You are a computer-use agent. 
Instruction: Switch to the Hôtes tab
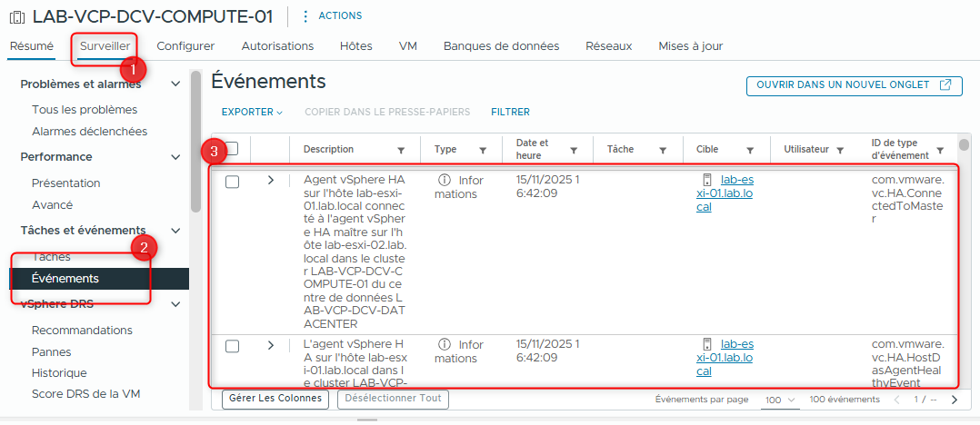(356, 46)
